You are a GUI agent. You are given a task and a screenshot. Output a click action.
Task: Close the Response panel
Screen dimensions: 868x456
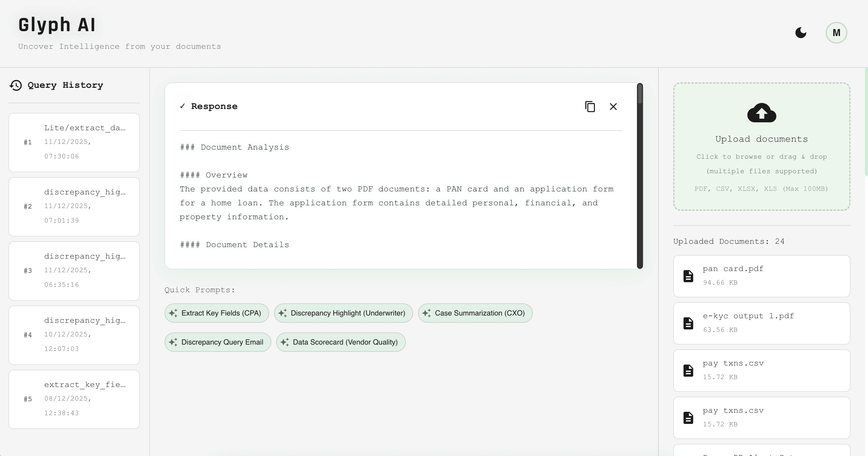point(613,107)
